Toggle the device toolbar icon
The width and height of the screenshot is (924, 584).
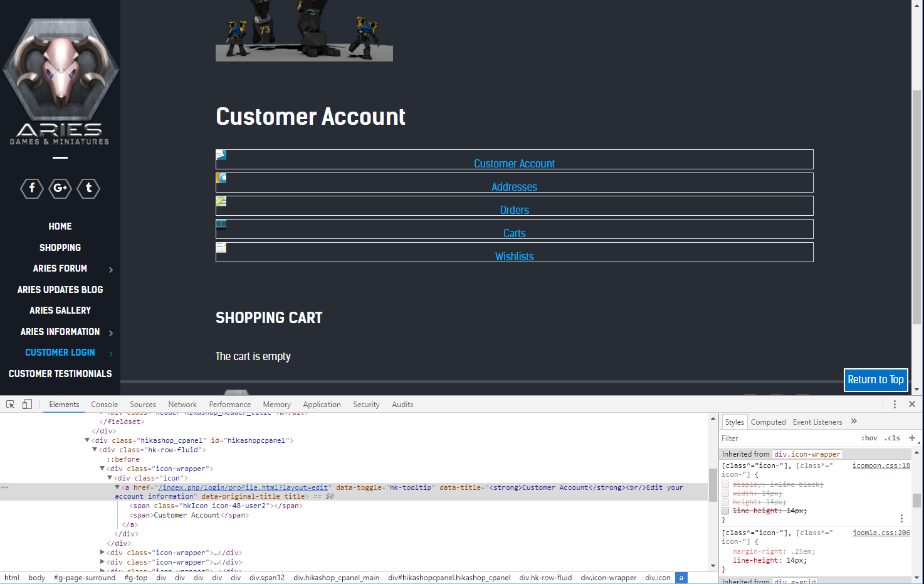coord(27,405)
